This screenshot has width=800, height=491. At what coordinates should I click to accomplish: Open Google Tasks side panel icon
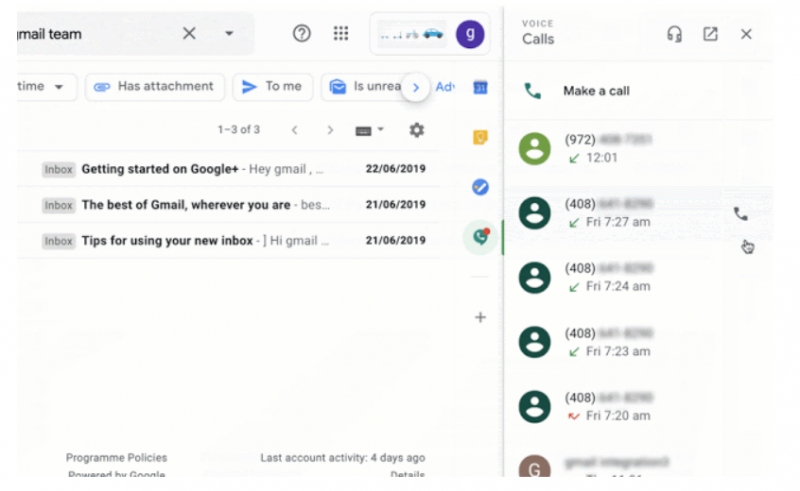[480, 187]
